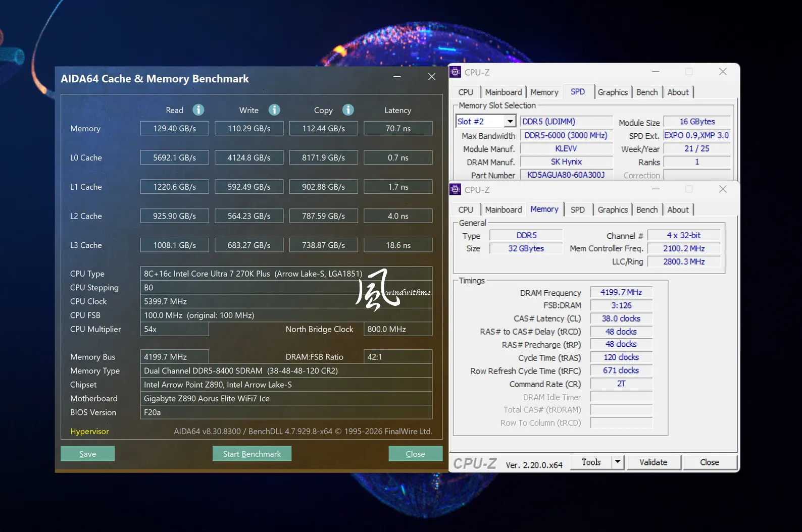802x532 pixels.
Task: Click Module Size 16 GBytes field
Action: pyautogui.click(x=697, y=122)
